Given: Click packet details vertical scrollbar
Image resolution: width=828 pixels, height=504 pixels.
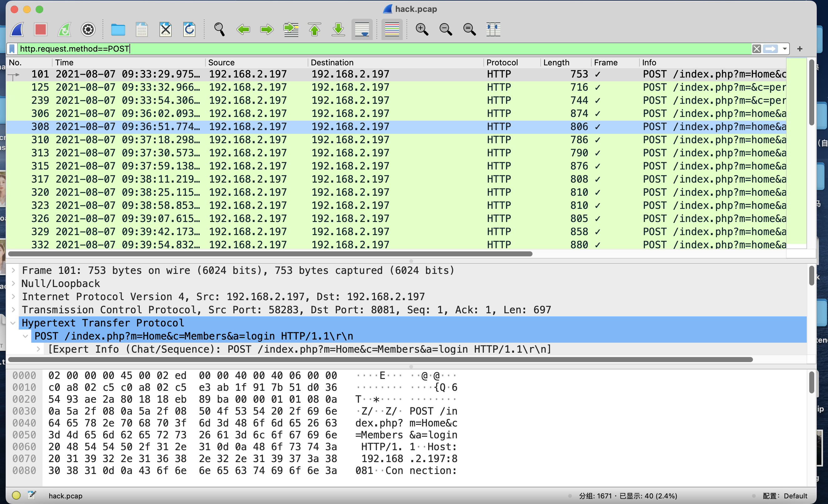Looking at the screenshot, I should 811,275.
